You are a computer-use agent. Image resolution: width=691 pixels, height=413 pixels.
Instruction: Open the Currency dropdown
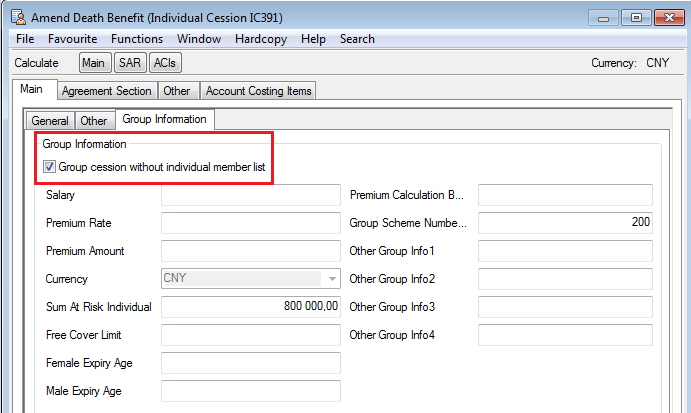coord(330,279)
